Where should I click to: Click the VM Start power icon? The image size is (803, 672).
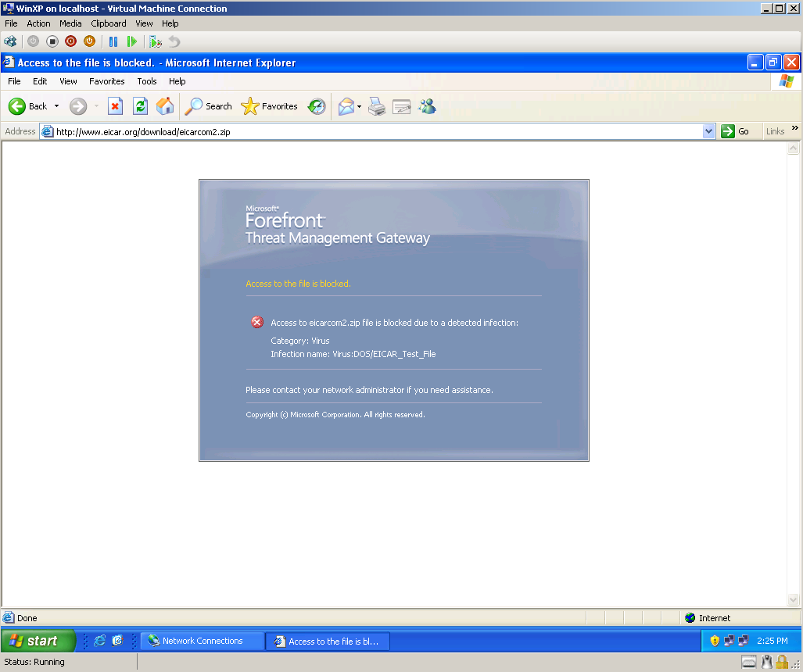pos(34,41)
